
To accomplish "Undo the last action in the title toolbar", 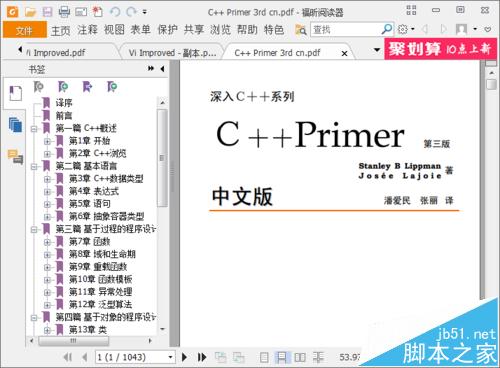I will [115, 12].
